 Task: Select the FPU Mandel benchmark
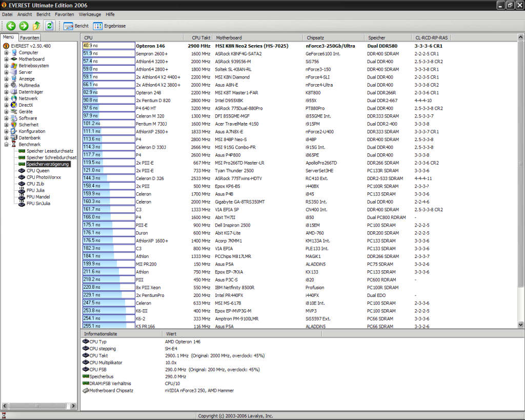click(x=38, y=197)
